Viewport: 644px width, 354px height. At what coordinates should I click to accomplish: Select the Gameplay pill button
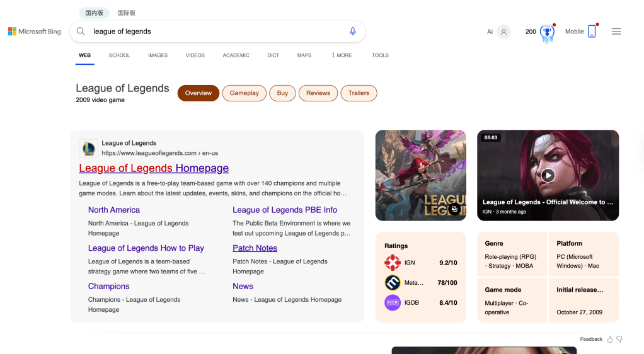(x=244, y=93)
